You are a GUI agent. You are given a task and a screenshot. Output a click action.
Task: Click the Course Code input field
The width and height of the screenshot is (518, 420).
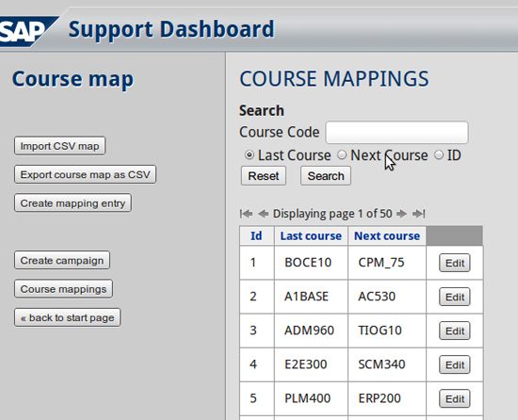(x=397, y=133)
